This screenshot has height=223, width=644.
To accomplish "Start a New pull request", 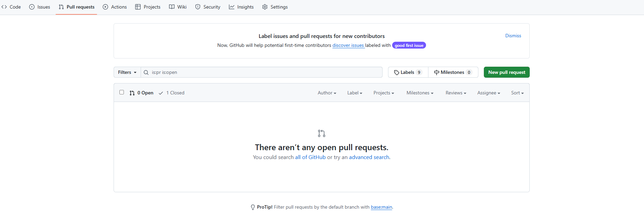I will tap(506, 72).
